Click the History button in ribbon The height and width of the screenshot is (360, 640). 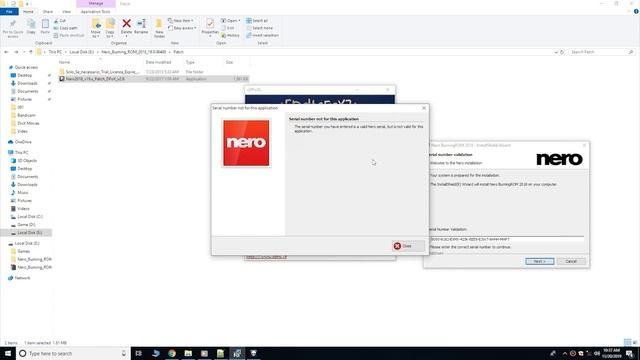click(x=231, y=36)
